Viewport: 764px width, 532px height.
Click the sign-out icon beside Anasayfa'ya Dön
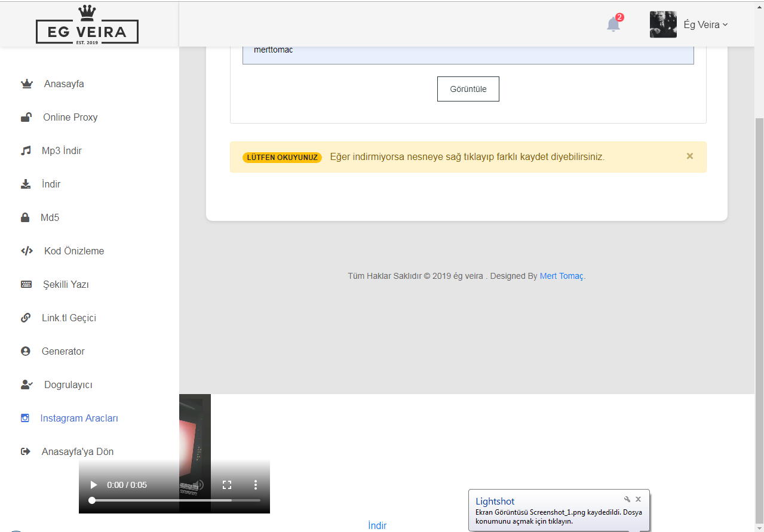(25, 451)
